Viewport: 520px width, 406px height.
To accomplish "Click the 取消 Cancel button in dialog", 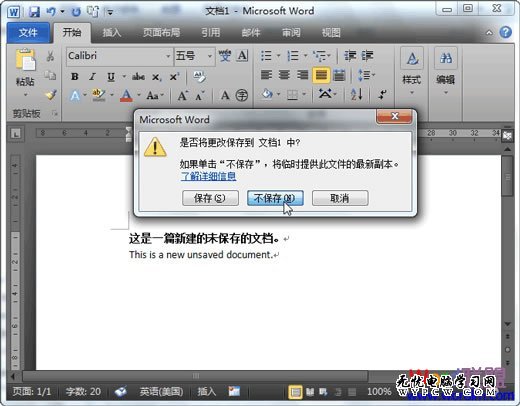I will click(340, 198).
